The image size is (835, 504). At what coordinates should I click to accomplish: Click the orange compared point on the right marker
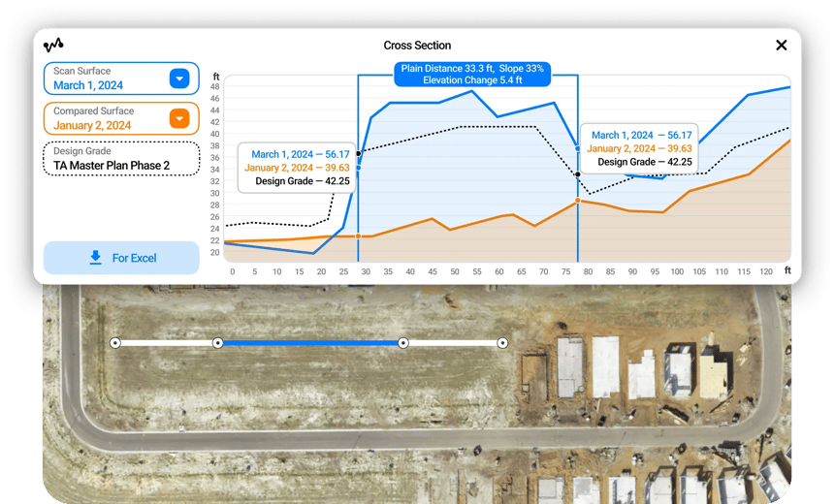578,201
